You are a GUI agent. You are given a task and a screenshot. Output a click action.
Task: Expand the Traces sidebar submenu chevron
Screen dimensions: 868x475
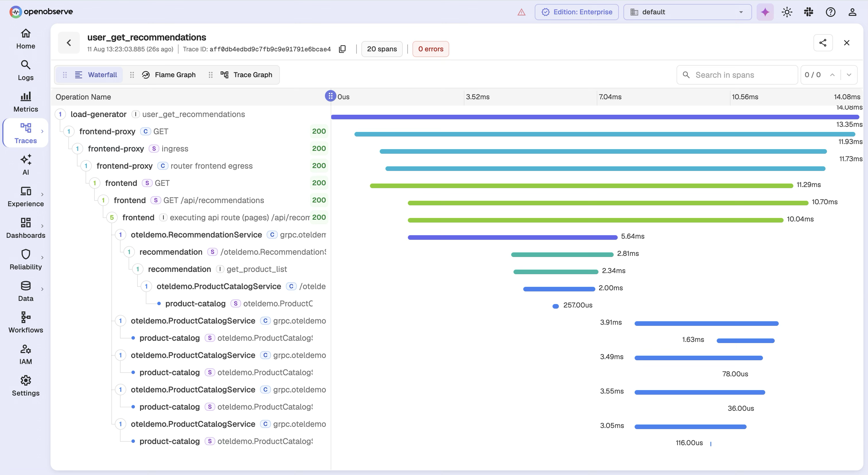(x=42, y=131)
